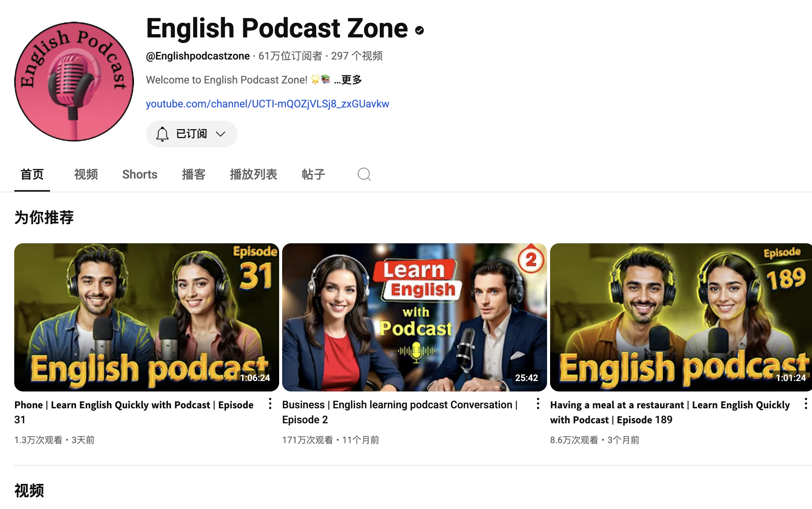Expand the 已订阅 subscription dropdown chevron
This screenshot has height=509, width=812.
(x=221, y=134)
